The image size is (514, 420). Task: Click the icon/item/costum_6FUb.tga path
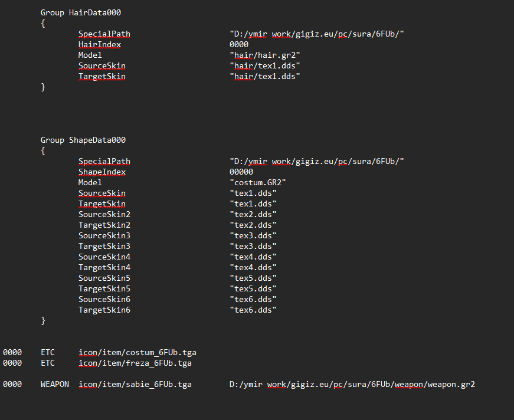click(137, 352)
